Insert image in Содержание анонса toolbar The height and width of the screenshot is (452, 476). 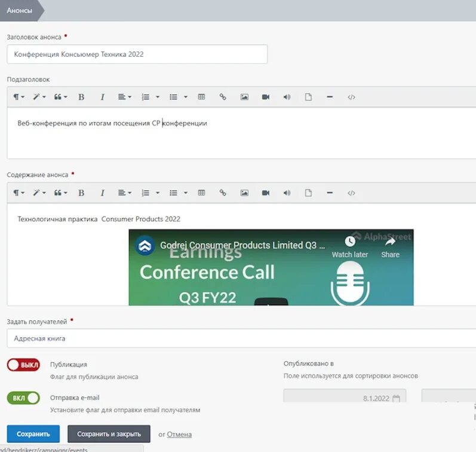tap(244, 193)
